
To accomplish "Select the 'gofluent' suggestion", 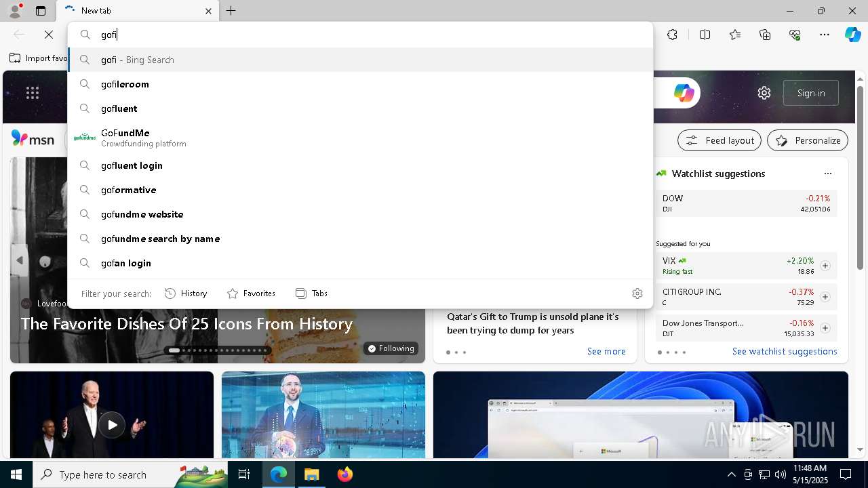I will click(360, 108).
